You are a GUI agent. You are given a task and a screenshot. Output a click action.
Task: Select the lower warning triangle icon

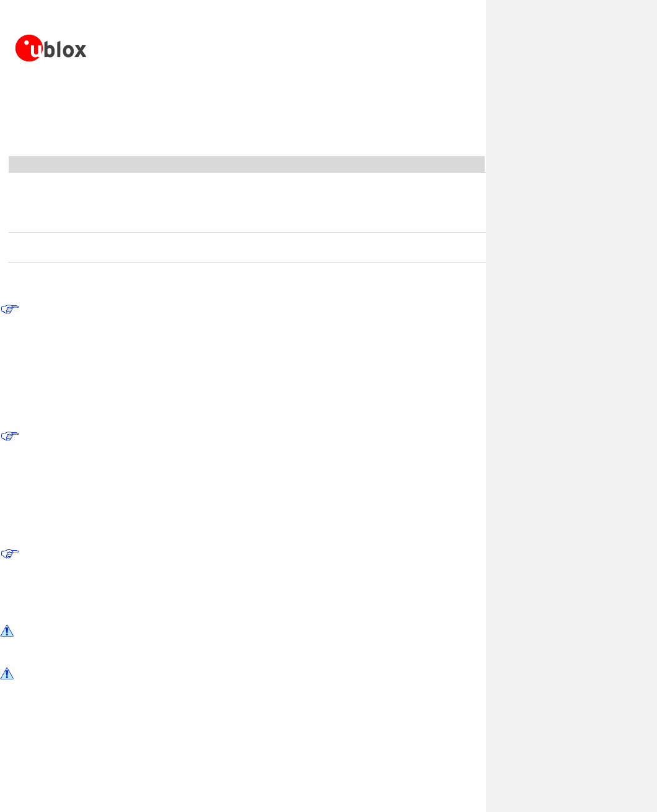(x=7, y=673)
